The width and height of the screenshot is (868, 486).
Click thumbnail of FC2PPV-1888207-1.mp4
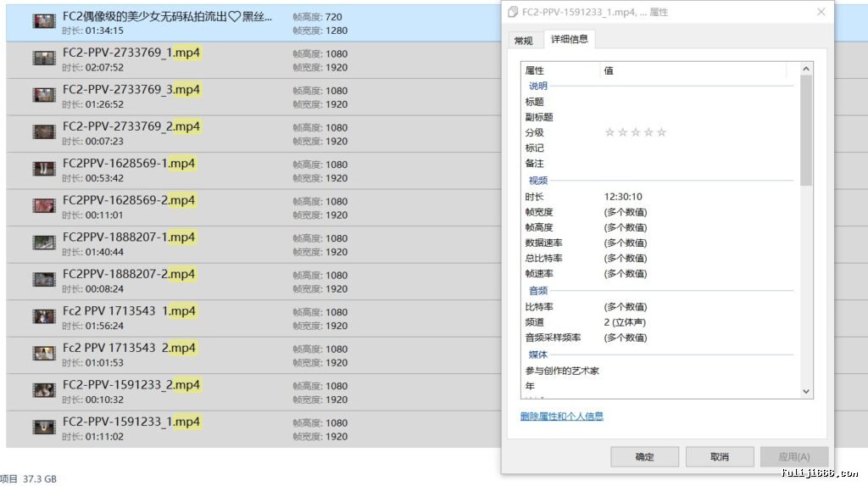point(44,243)
